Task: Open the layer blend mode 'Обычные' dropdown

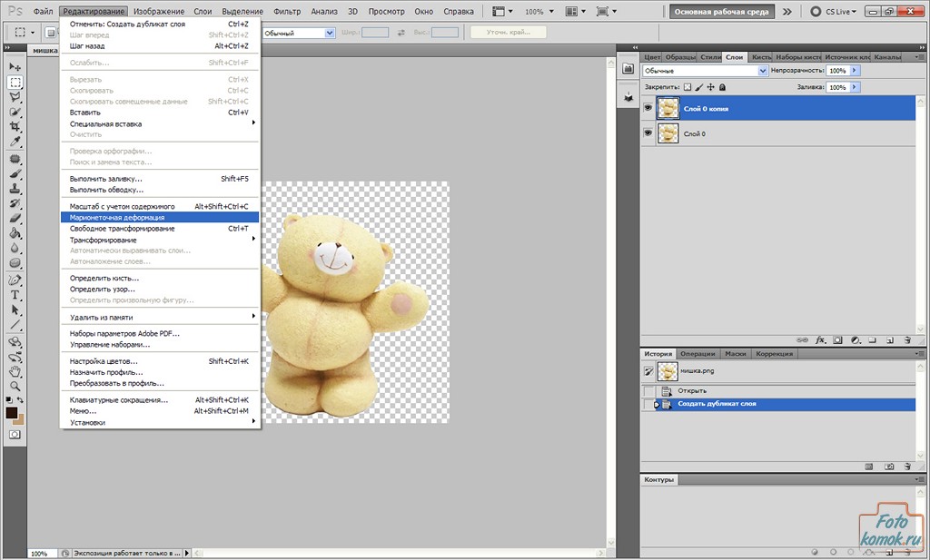Action: (x=706, y=71)
